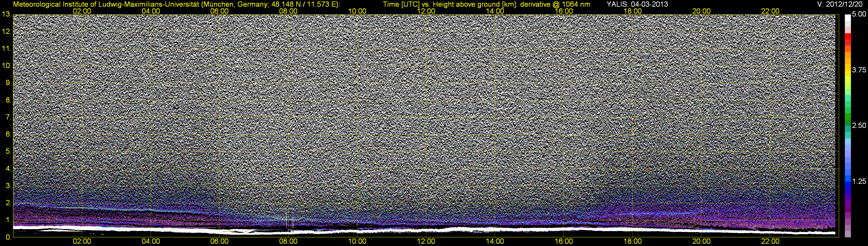Pick the red segment of the color scale
The height and width of the screenshot is (246, 868).
click(848, 36)
